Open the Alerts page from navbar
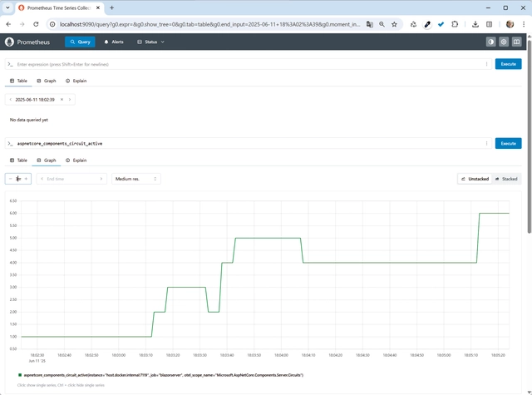 114,42
